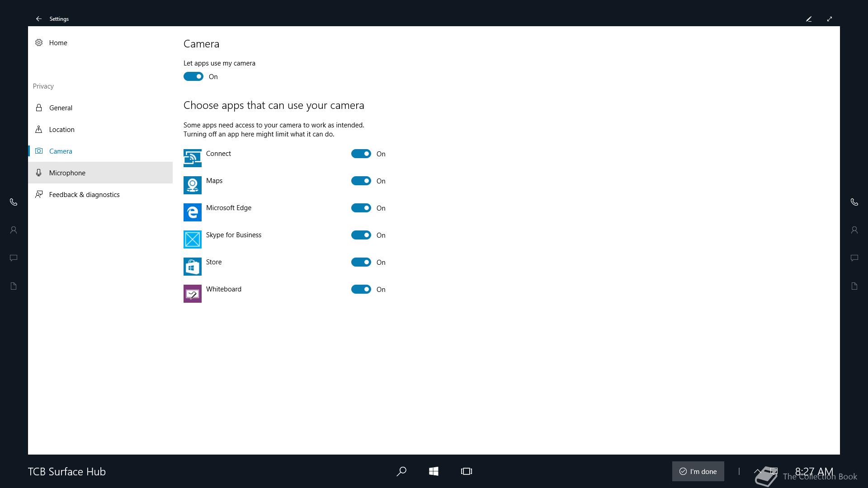Click the expand fullscreen arrows icon
This screenshot has width=868, height=488.
pyautogui.click(x=830, y=19)
